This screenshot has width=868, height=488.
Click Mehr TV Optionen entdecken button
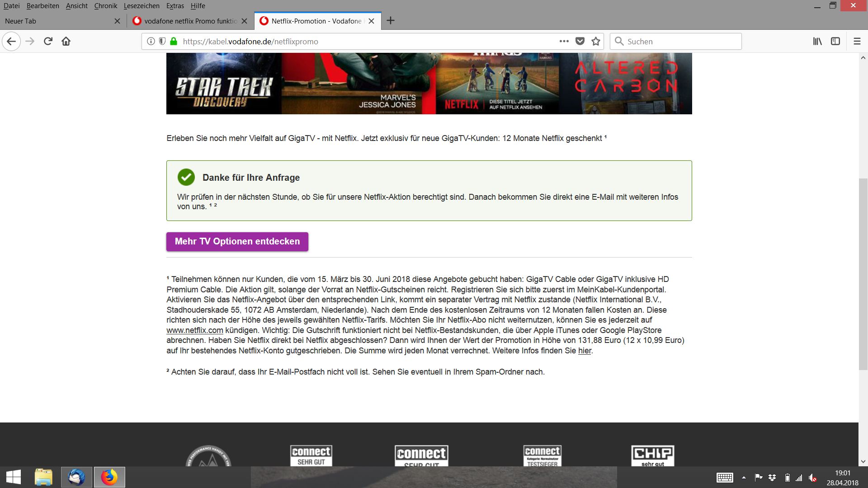coord(237,241)
